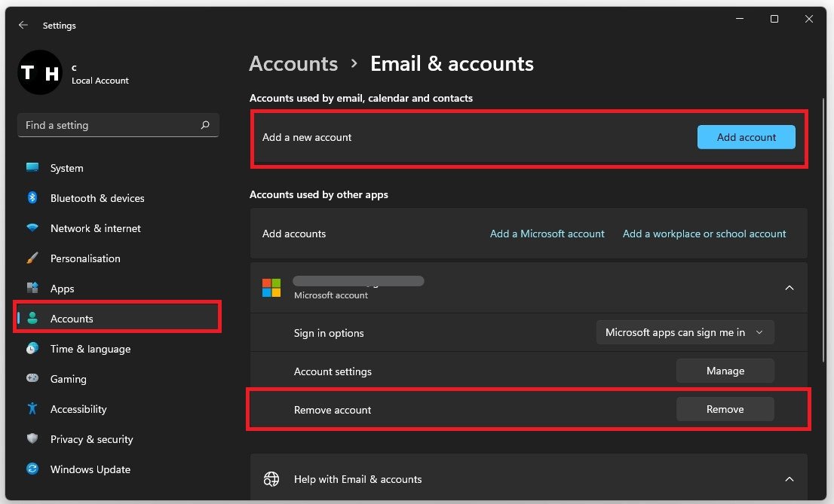Viewport: 834px width, 504px height.
Task: Click the TH profile avatar
Action: point(40,72)
